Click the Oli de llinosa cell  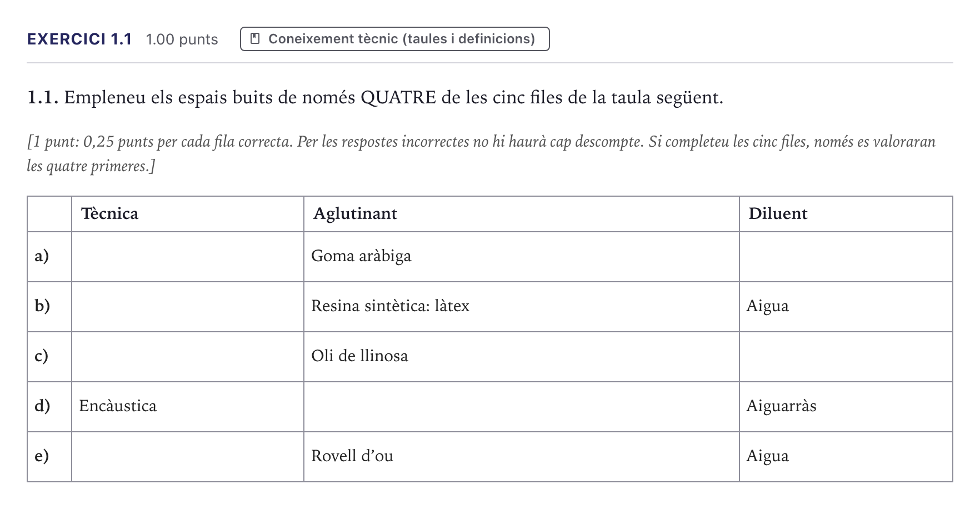click(521, 357)
